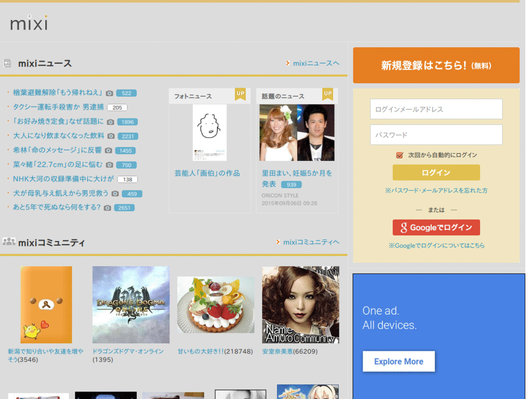Click the 話題のニュース couple photo thumbnail
This screenshot has width=532, height=399.
click(297, 132)
